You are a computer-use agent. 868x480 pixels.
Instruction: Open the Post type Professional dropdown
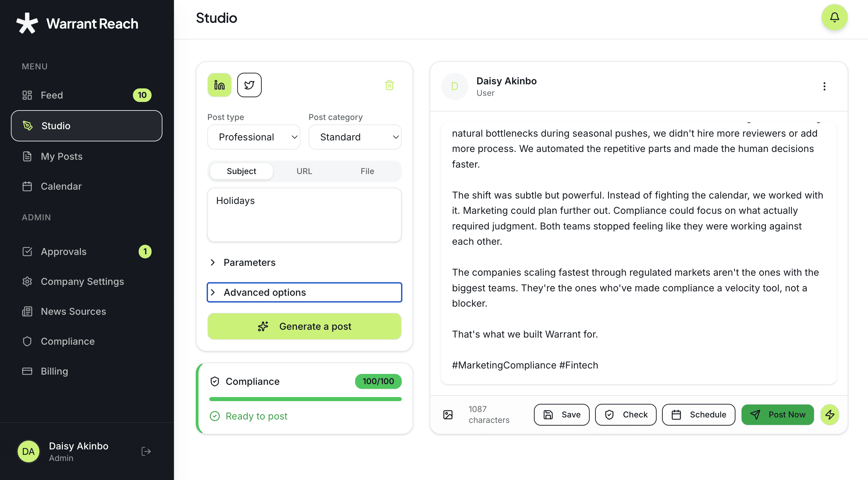254,137
